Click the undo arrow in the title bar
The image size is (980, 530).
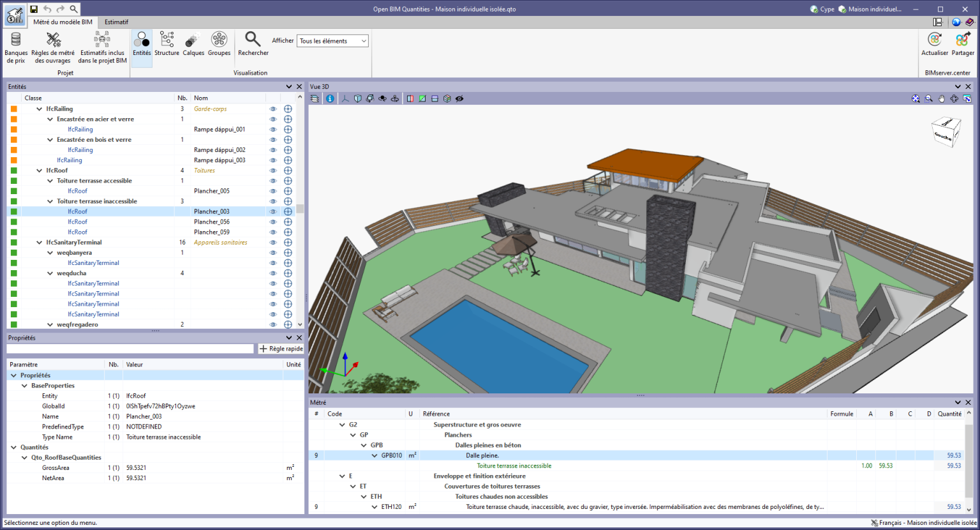47,9
